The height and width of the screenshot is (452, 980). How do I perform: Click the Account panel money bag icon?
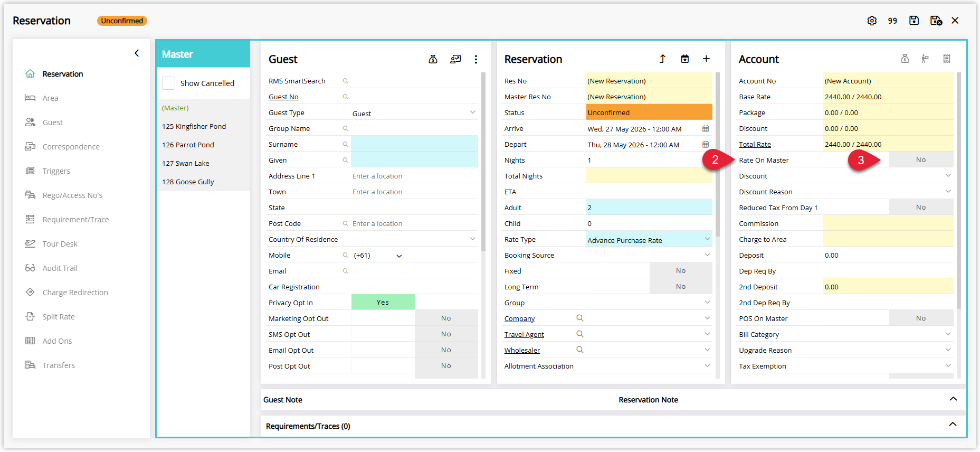(905, 59)
